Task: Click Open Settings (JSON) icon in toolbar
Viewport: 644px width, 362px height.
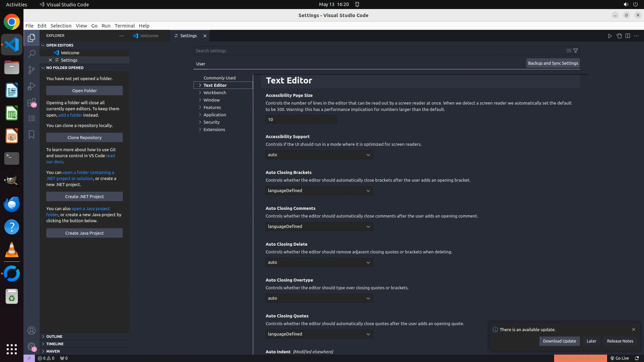Action: point(619,36)
